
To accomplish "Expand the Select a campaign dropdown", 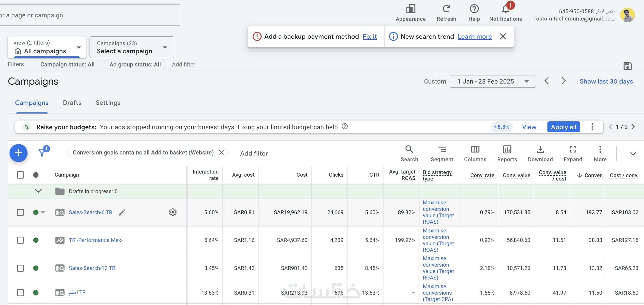I will coord(132,47).
